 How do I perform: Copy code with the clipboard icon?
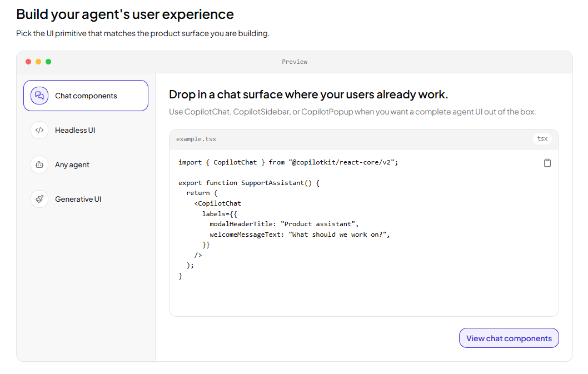[x=547, y=163]
